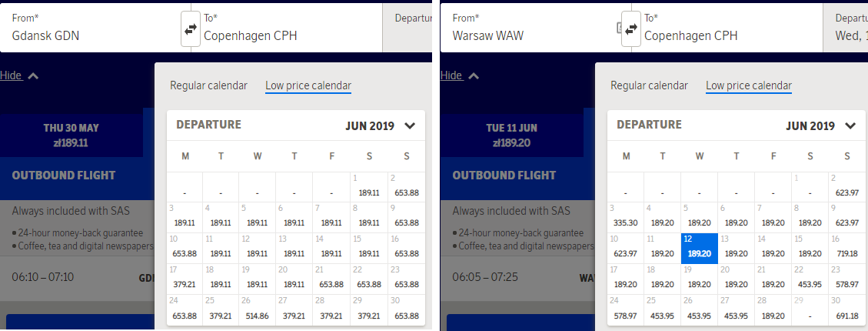Swap Warsaw and Copenhagen airports icon
This screenshot has width=868, height=331.
(631, 28)
